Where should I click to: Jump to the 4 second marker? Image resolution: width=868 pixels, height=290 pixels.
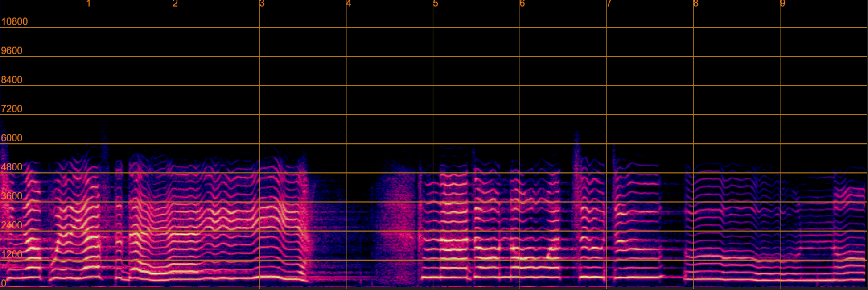click(x=349, y=4)
